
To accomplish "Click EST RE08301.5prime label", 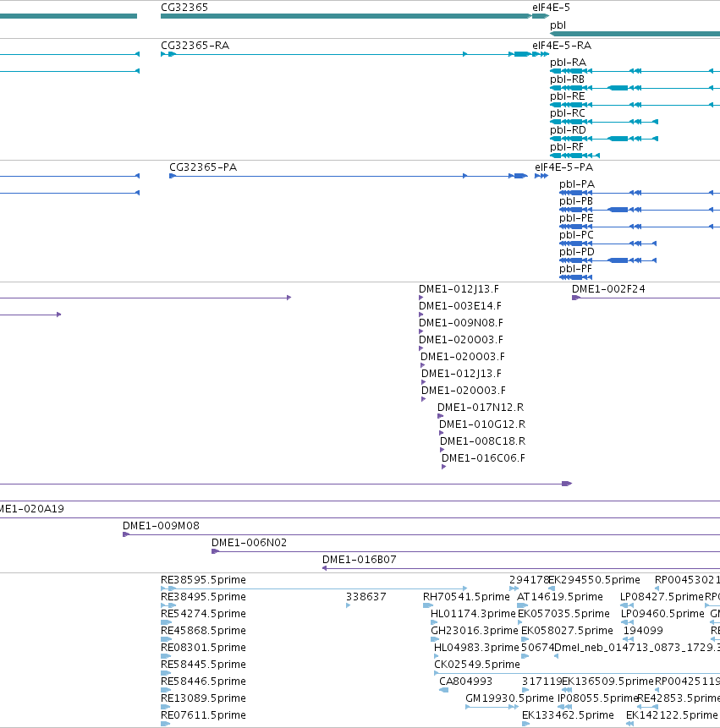I will [203, 647].
